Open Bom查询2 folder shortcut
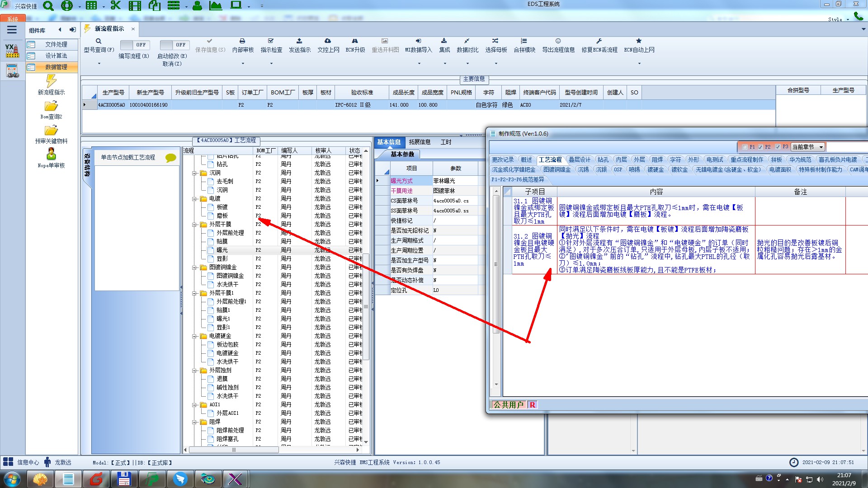This screenshot has width=868, height=488. pyautogui.click(x=51, y=110)
